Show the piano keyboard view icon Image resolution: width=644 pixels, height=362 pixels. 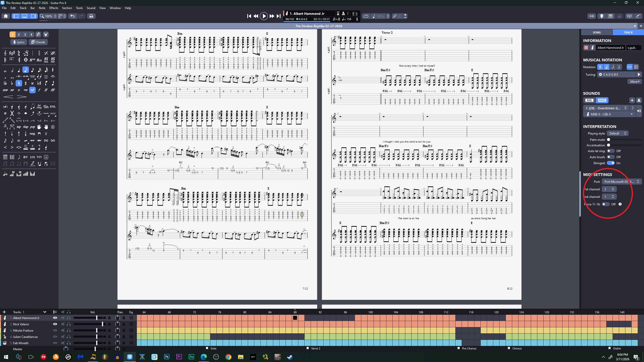611,16
